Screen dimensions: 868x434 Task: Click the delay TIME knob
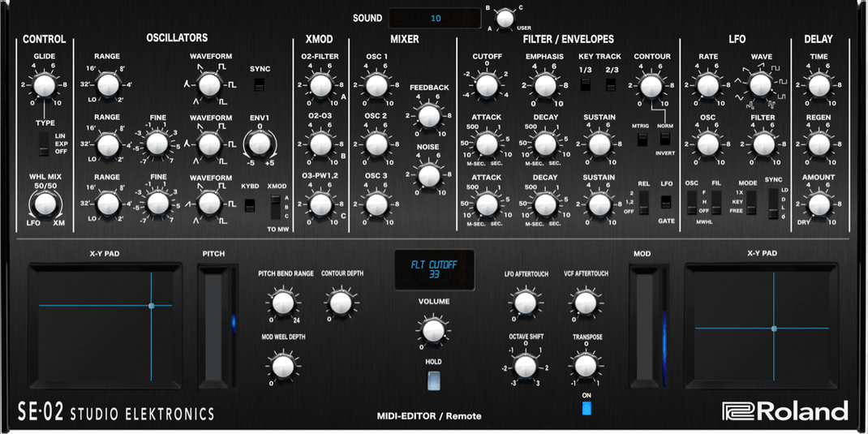click(x=819, y=86)
